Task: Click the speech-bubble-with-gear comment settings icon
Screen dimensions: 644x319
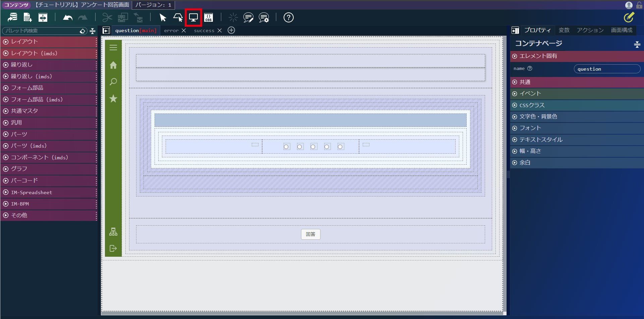Action: [264, 17]
